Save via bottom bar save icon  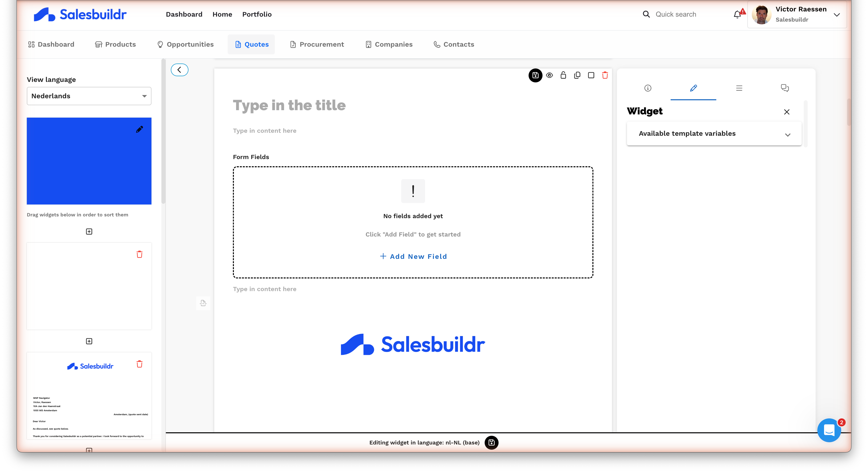click(491, 442)
